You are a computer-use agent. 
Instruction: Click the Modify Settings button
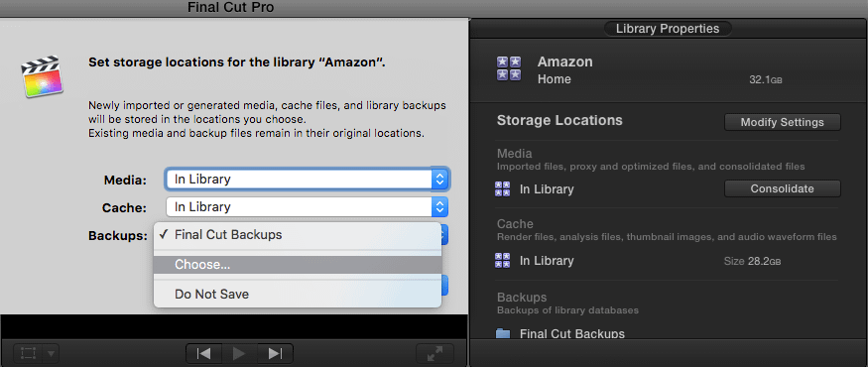point(783,122)
